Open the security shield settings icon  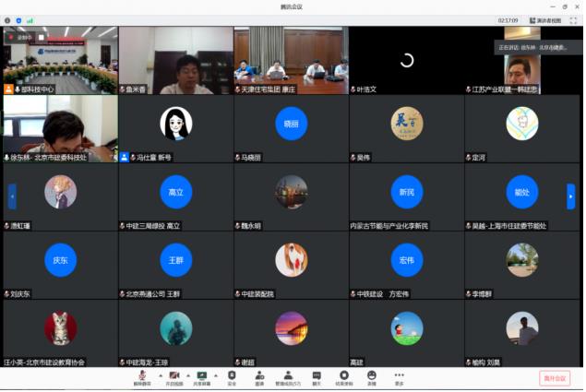[x=232, y=378]
